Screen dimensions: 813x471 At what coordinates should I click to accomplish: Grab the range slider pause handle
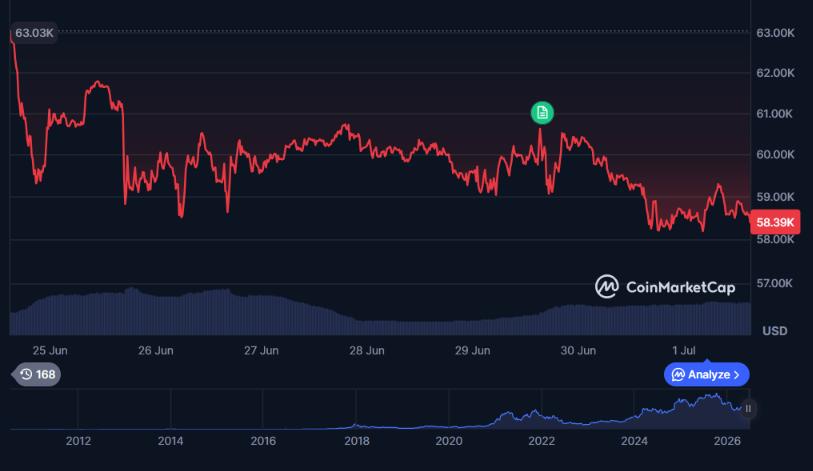tap(748, 409)
